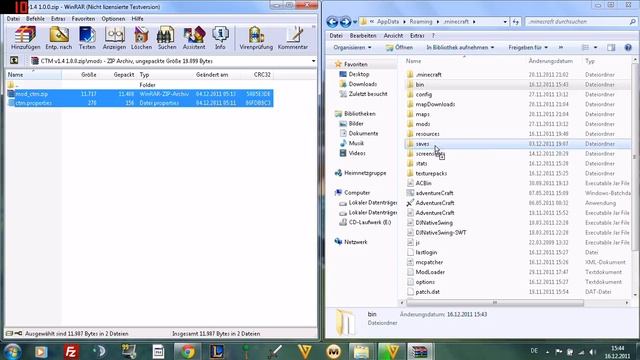The image size is (640, 360).
Task: Click taskbar volume icon
Action: click(592, 352)
